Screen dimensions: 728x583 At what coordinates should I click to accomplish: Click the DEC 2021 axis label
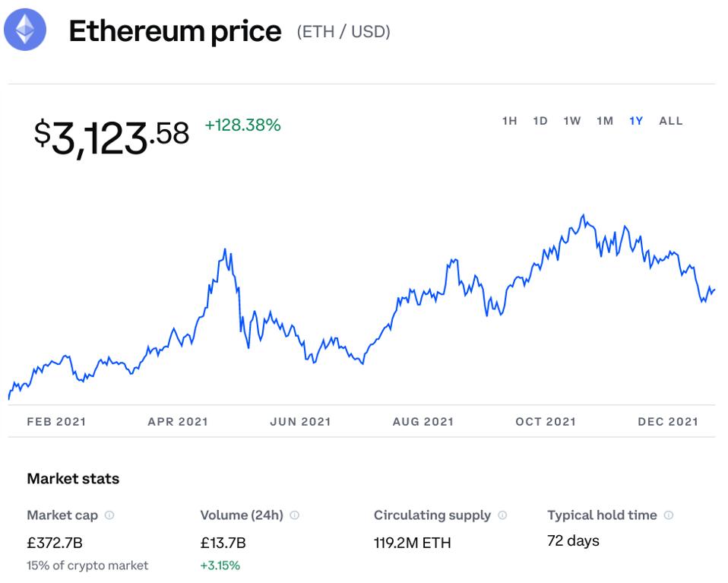click(668, 422)
